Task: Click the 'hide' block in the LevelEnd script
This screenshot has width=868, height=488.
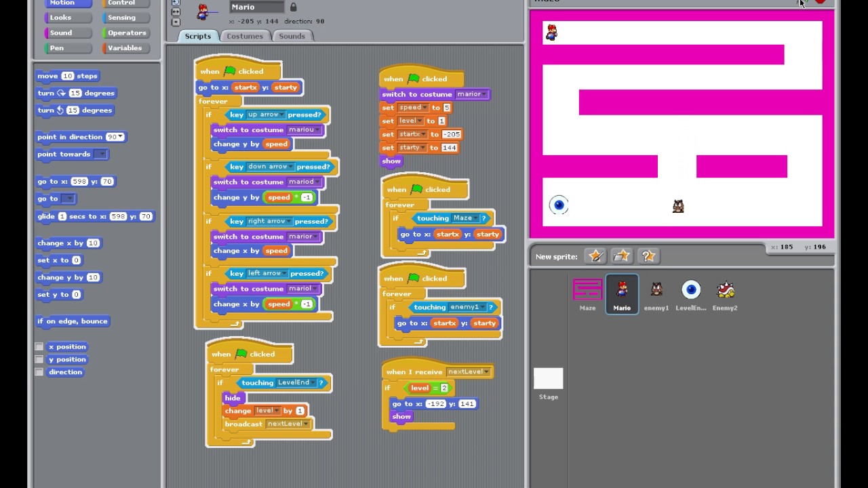Action: [233, 398]
